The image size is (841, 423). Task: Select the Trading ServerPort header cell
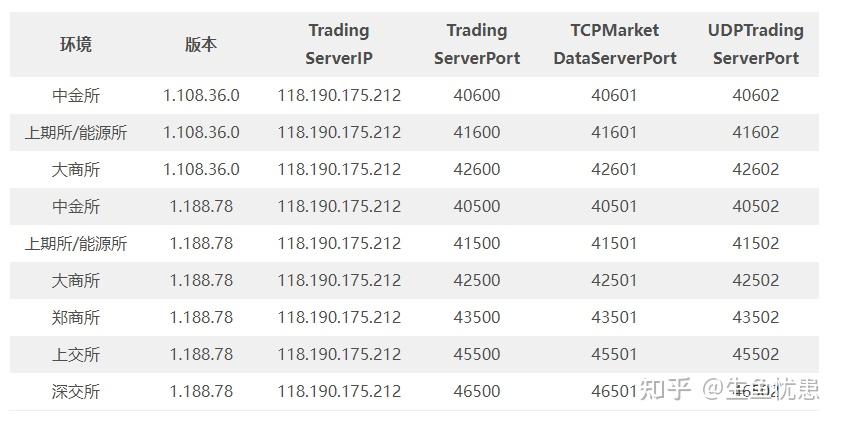coord(477,44)
